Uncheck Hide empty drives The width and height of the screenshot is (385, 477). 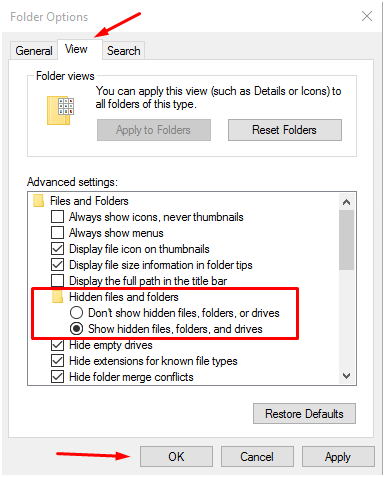pos(57,345)
